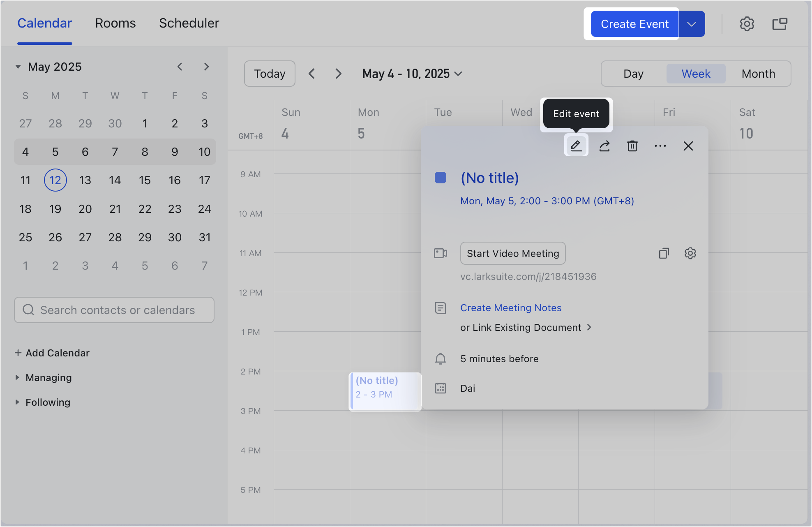Open video meeting settings gear in popup
Viewport: 812px width, 527px height.
pos(690,253)
